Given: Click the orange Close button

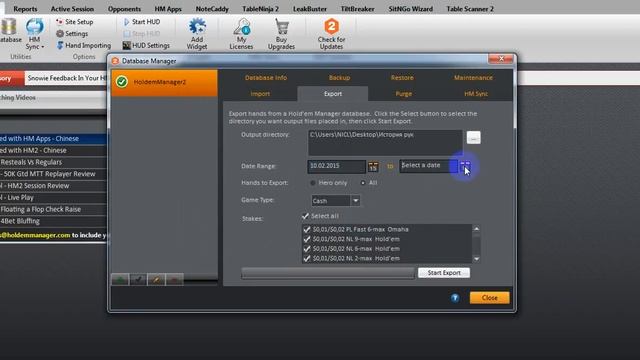Looking at the screenshot, I should tap(489, 298).
